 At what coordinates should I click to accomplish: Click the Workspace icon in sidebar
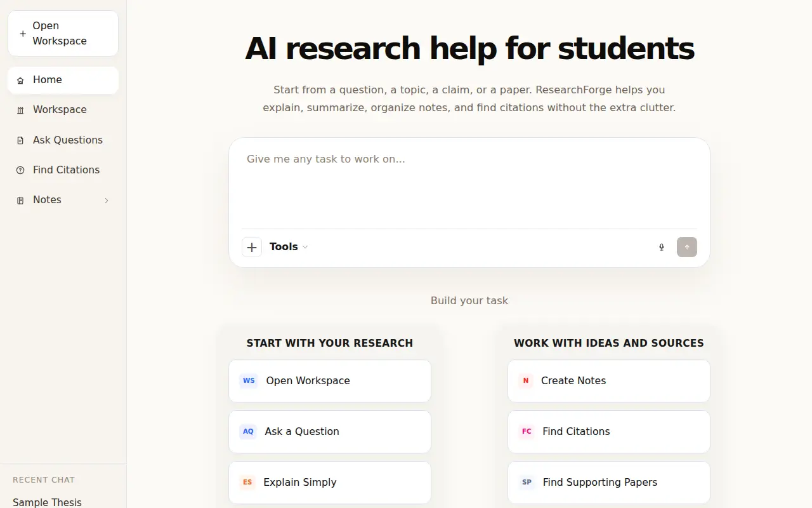(x=20, y=110)
